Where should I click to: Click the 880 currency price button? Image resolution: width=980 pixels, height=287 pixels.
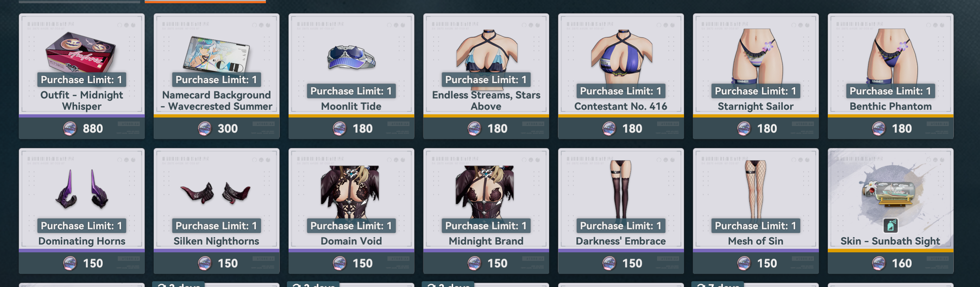coord(81,128)
